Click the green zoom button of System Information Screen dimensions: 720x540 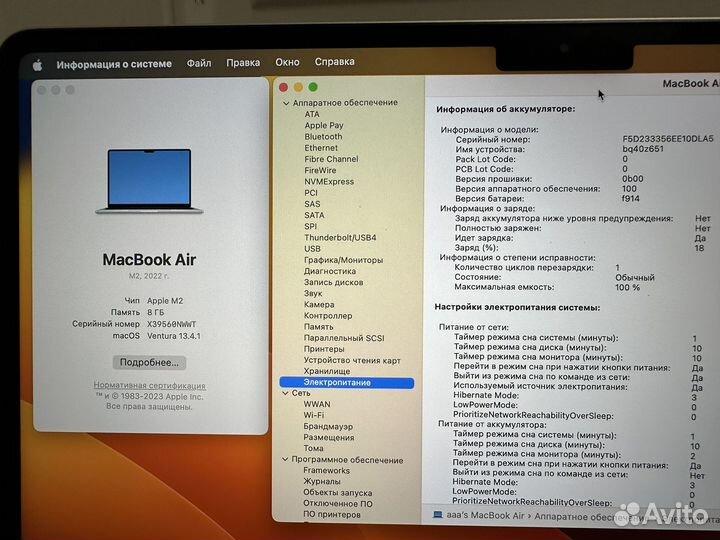(x=313, y=87)
